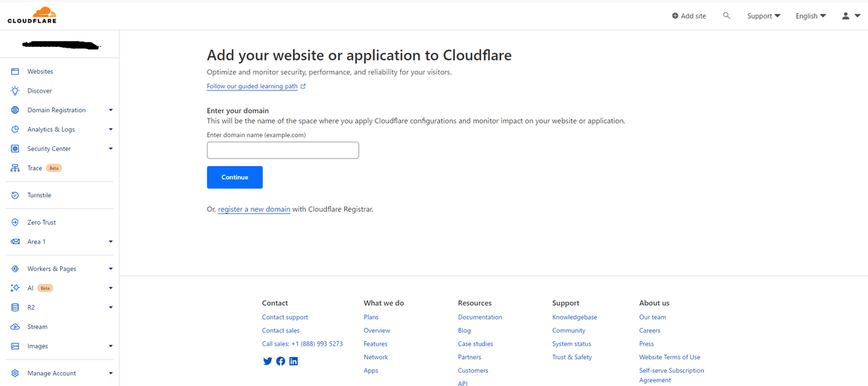The image size is (868, 386).
Task: Click the Images picture icon
Action: (x=14, y=346)
